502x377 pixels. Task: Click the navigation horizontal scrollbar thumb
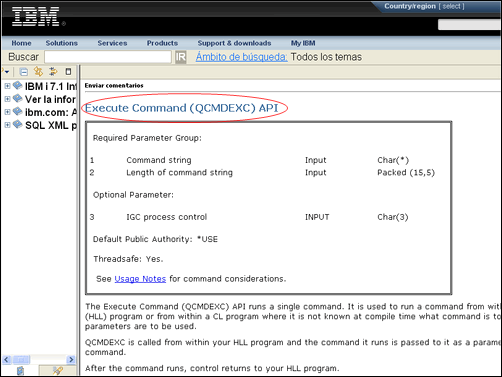[21, 359]
